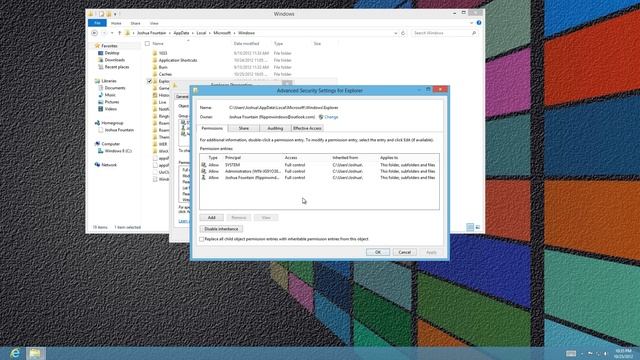Screen dimensions: 640x360
Task: Click the 1033 folder icon
Action: click(x=155, y=53)
